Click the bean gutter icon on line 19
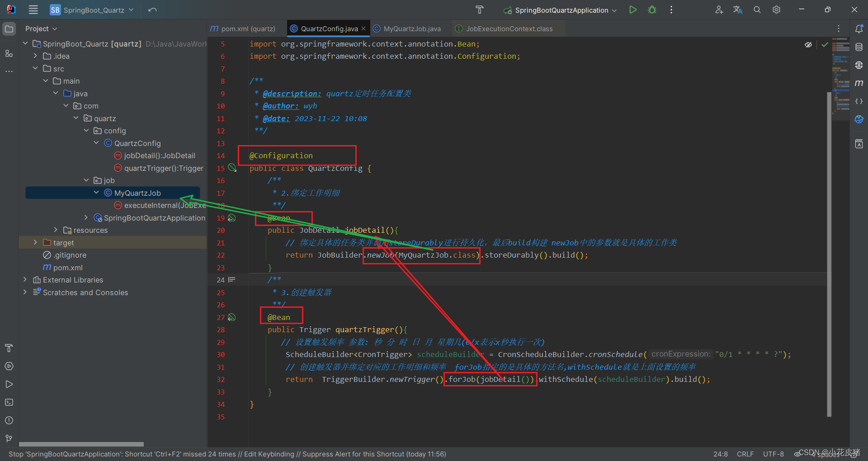Image resolution: width=868 pixels, height=461 pixels. tap(232, 218)
